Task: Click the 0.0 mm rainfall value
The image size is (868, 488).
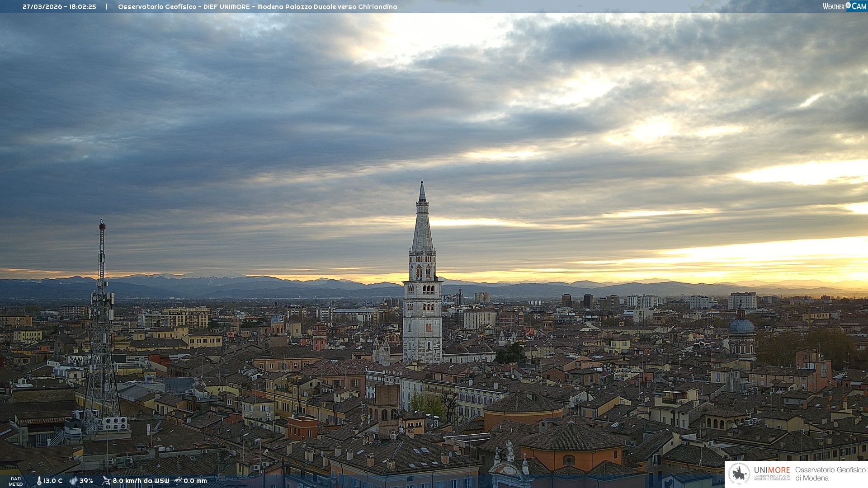Action: coord(195,481)
